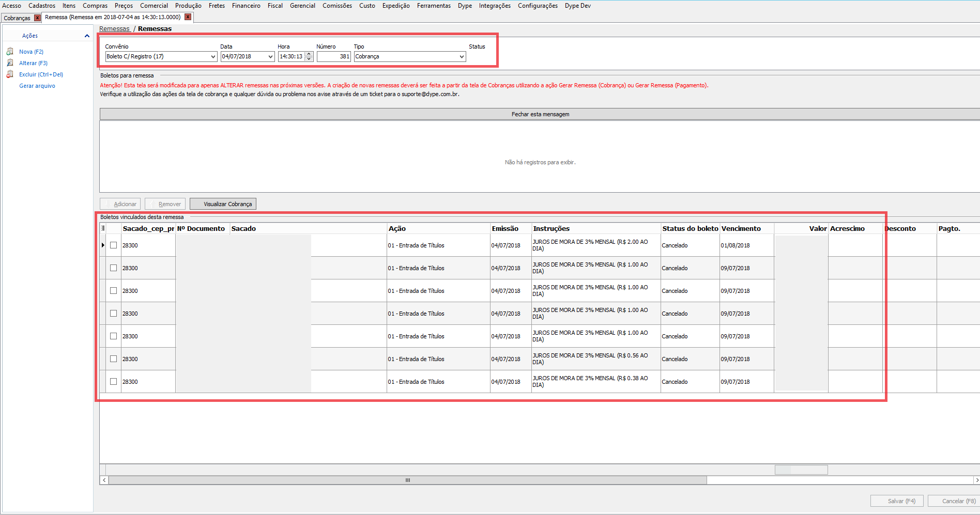Open the Acesso menu
The image size is (980, 515).
click(11, 6)
